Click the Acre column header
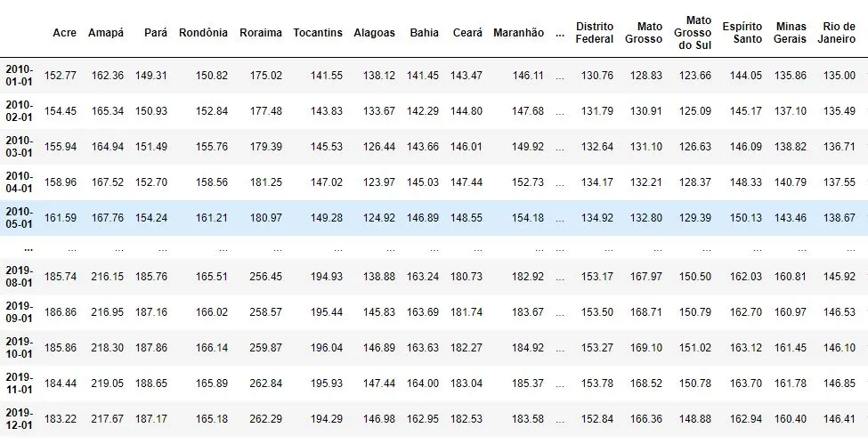The height and width of the screenshot is (444, 868). (x=64, y=33)
